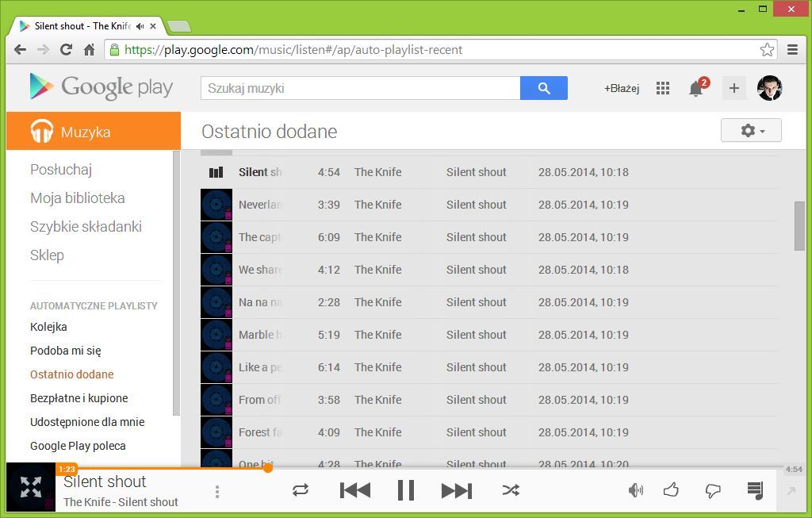Select the Muzyka header tab

tap(94, 131)
